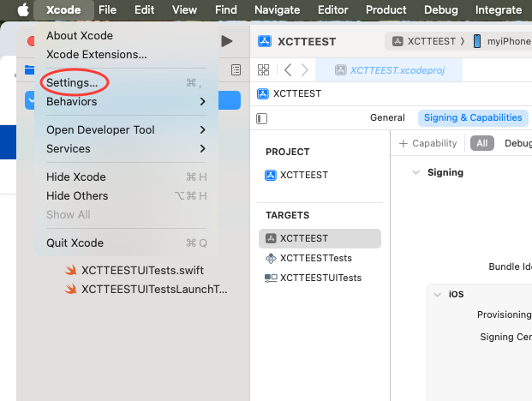Choose Hide Others
The height and width of the screenshot is (401, 532).
coord(126,195)
